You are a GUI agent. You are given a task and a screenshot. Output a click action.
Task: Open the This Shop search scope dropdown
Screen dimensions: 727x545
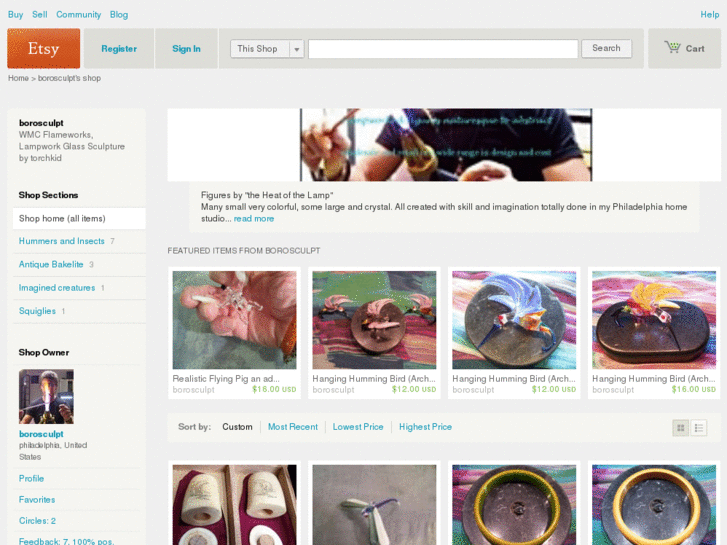pyautogui.click(x=267, y=49)
